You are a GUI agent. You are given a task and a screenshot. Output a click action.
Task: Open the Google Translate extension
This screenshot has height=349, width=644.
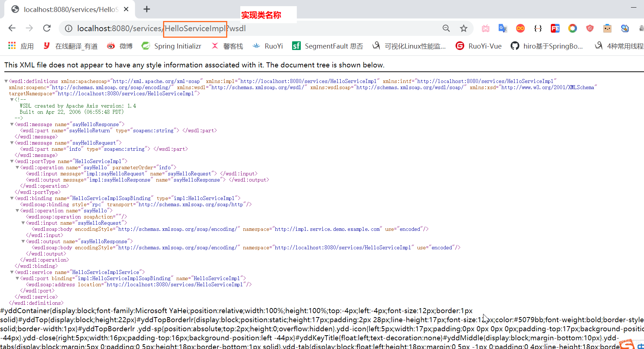tap(503, 28)
